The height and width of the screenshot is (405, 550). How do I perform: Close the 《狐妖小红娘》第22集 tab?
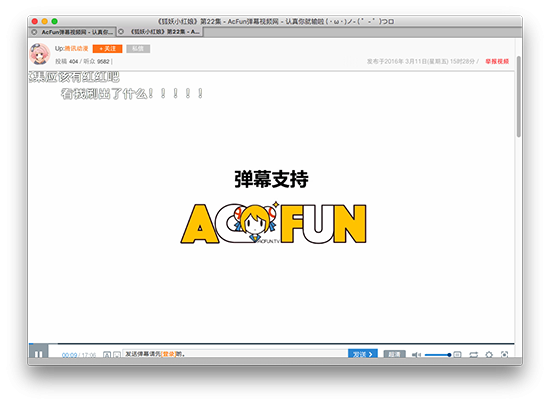121,32
